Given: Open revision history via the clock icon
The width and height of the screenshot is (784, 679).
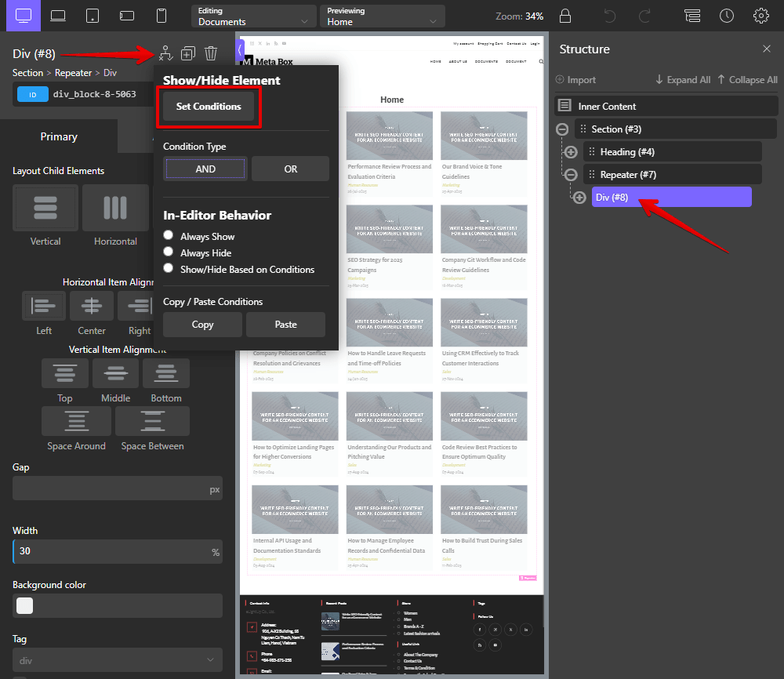Looking at the screenshot, I should click(x=726, y=16).
